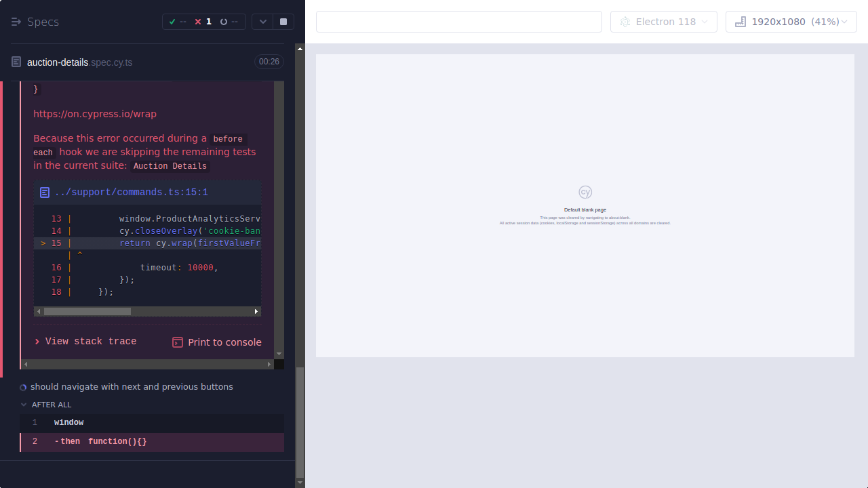Open the Electron 118 browser dropdown
The width and height of the screenshot is (868, 488).
663,21
